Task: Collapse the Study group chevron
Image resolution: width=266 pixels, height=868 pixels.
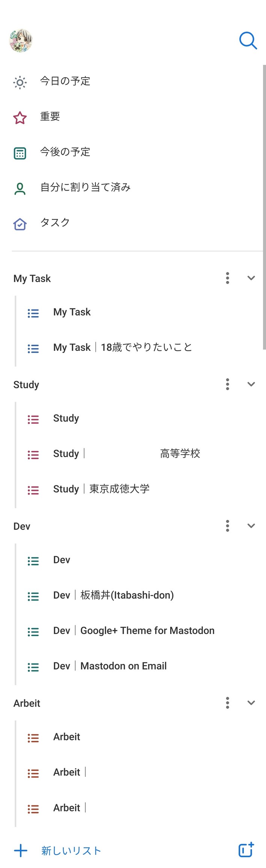Action: click(251, 384)
